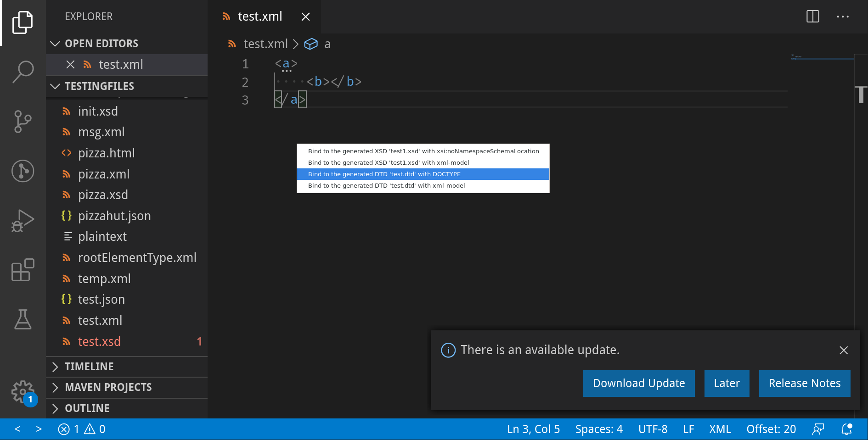
Task: Close test.xml in Open Editors list
Action: pos(70,65)
